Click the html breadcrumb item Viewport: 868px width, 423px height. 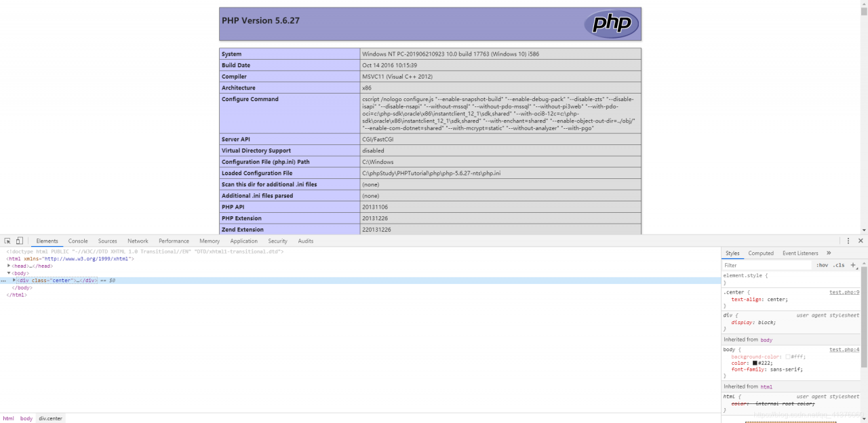[x=8, y=418]
